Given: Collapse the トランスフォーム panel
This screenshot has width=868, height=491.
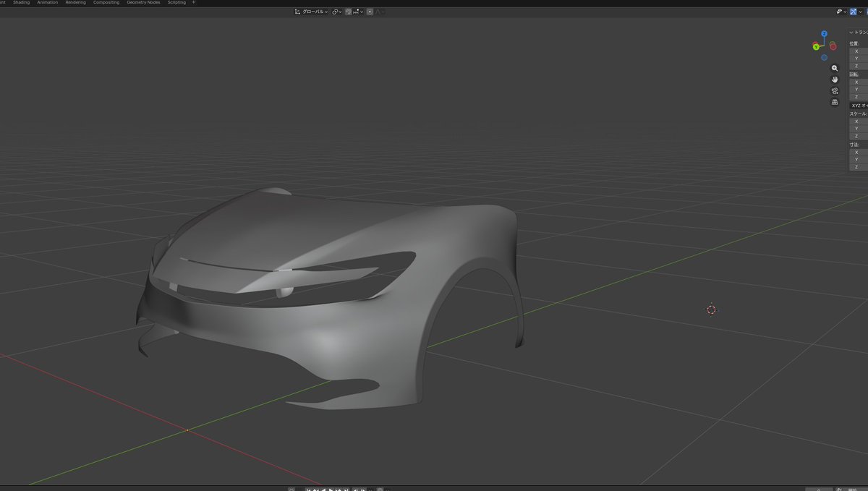Looking at the screenshot, I should coord(859,33).
